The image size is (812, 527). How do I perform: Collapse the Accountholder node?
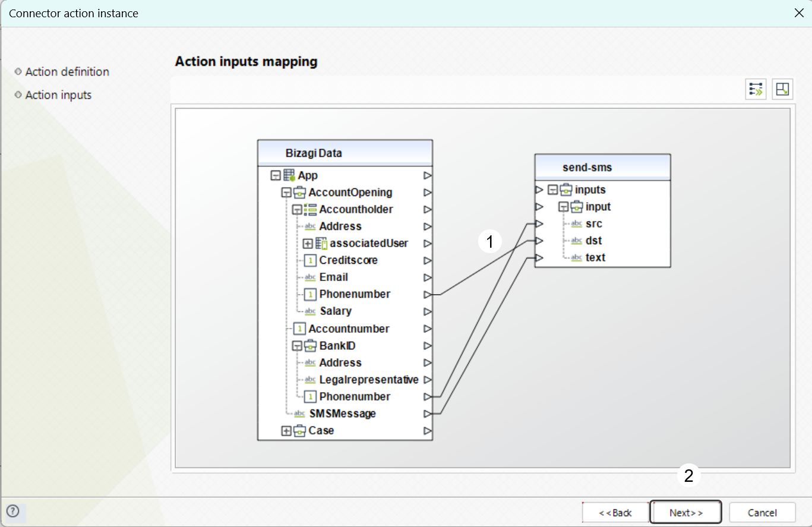(x=296, y=210)
